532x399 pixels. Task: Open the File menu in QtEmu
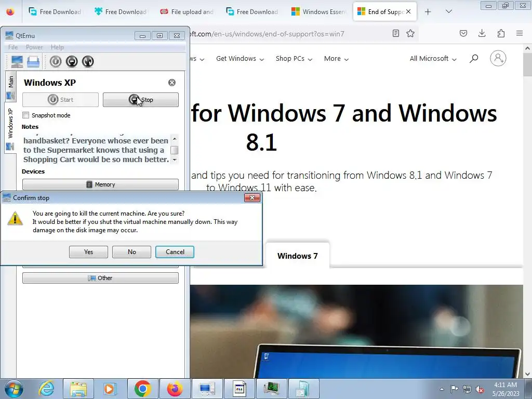(13, 47)
